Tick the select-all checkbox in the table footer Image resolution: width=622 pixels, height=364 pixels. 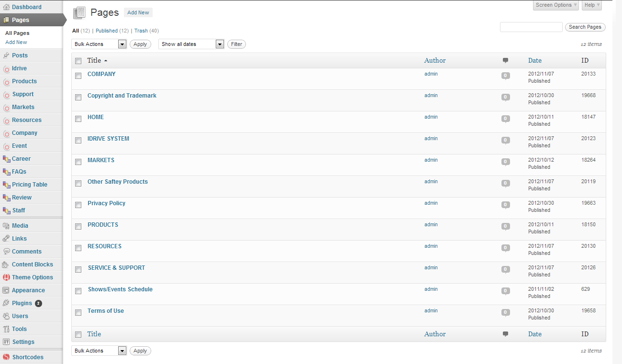[x=78, y=334]
